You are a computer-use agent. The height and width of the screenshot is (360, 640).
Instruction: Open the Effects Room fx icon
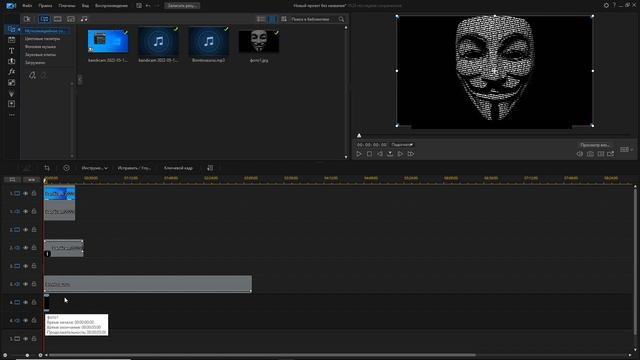(11, 72)
